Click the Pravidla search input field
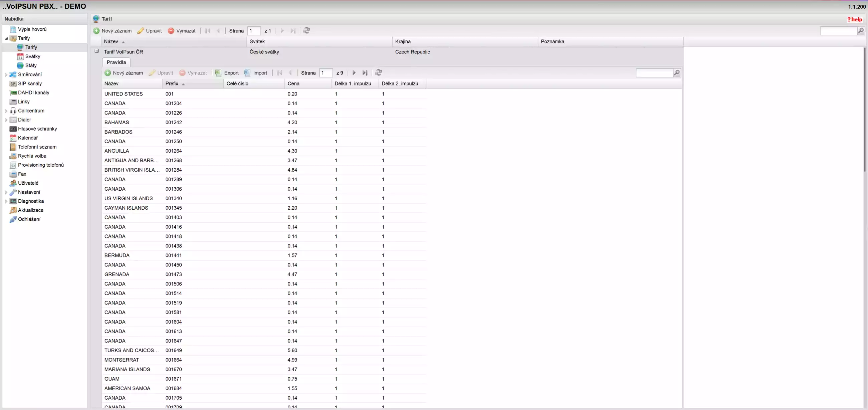This screenshot has width=868, height=410. [654, 73]
